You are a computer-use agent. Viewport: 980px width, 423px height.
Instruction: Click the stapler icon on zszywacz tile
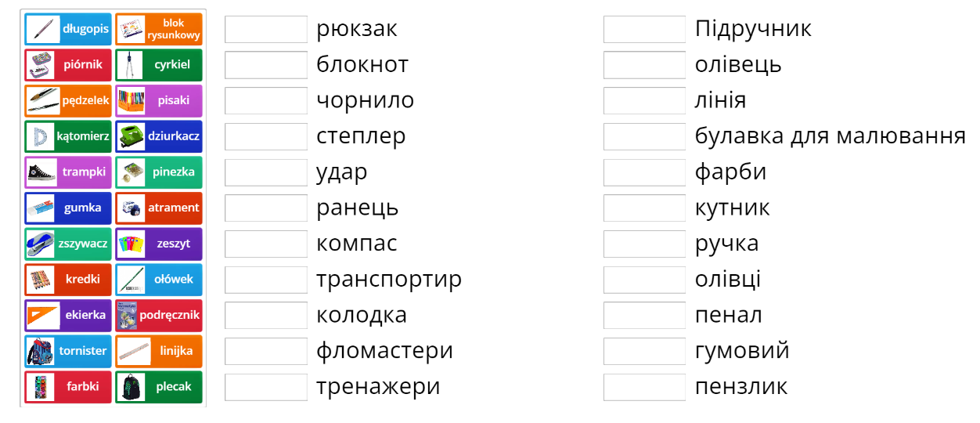coord(39,244)
